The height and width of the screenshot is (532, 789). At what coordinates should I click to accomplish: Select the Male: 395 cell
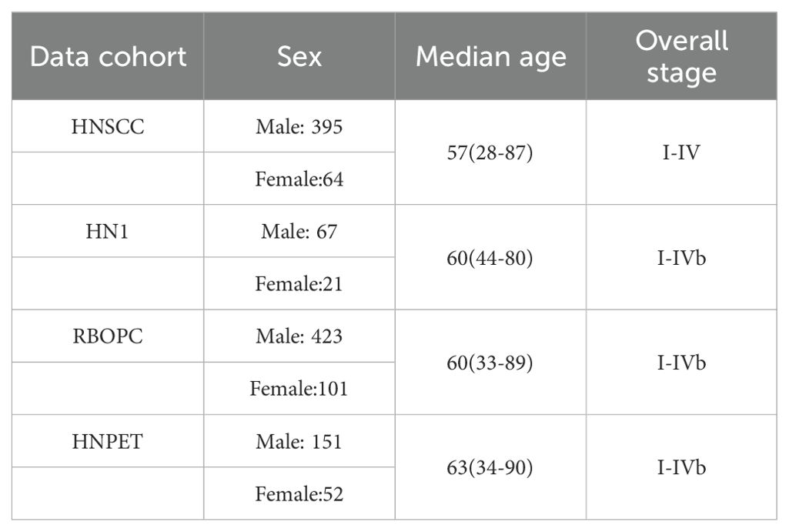point(299,127)
